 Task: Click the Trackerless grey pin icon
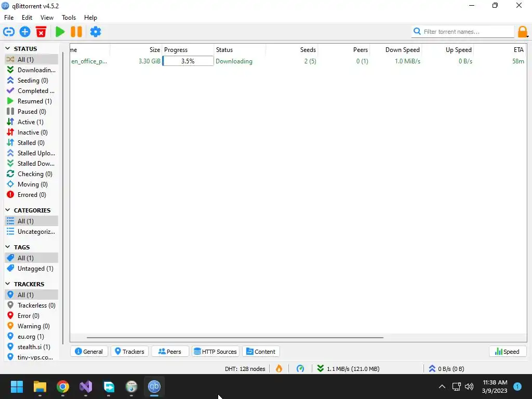pos(10,305)
